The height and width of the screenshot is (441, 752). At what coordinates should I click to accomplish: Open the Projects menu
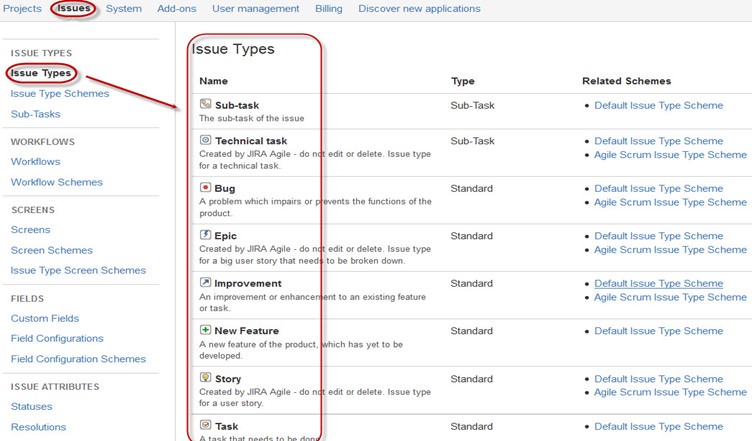(x=22, y=9)
